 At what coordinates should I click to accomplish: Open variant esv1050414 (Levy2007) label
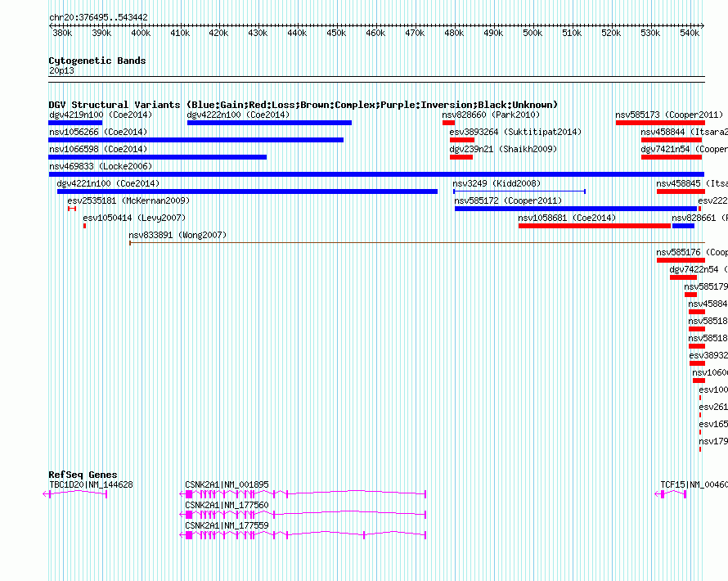134,218
